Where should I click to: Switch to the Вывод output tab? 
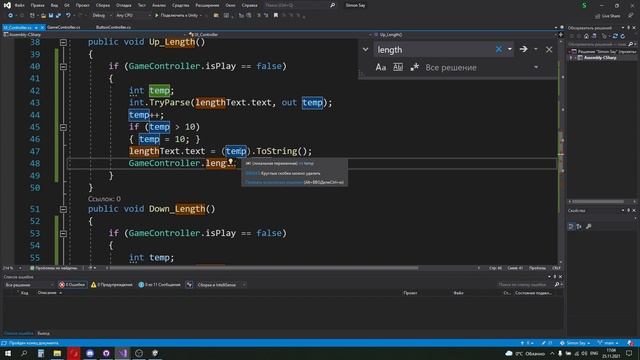(43, 333)
